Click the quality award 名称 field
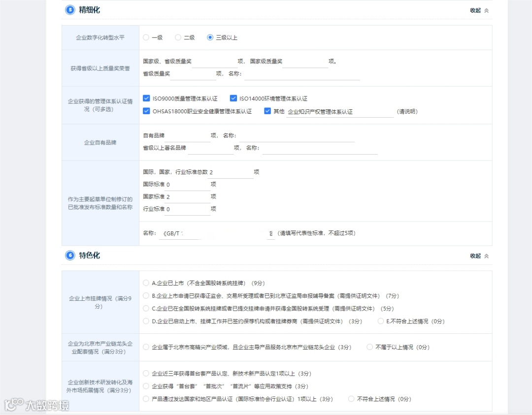Image resolution: width=532 pixels, height=415 pixels. coord(302,74)
